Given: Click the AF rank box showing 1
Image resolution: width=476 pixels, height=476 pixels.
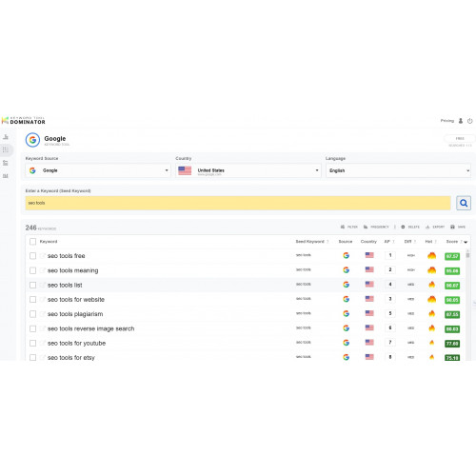Looking at the screenshot, I should [390, 255].
